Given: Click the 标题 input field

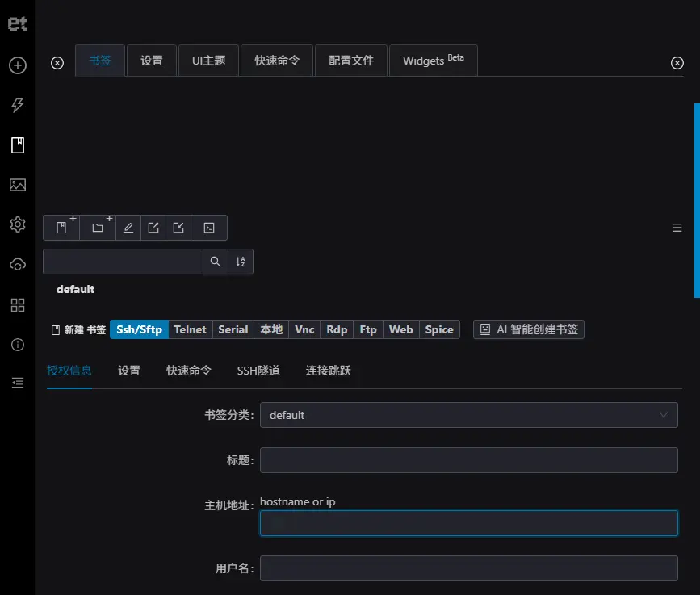Looking at the screenshot, I should pyautogui.click(x=469, y=460).
